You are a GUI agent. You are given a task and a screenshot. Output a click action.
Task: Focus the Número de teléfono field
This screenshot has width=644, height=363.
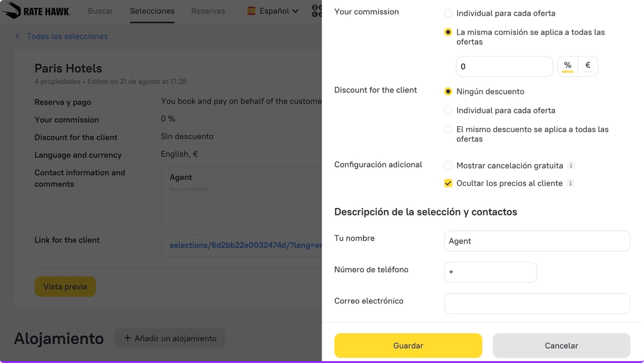pos(491,272)
